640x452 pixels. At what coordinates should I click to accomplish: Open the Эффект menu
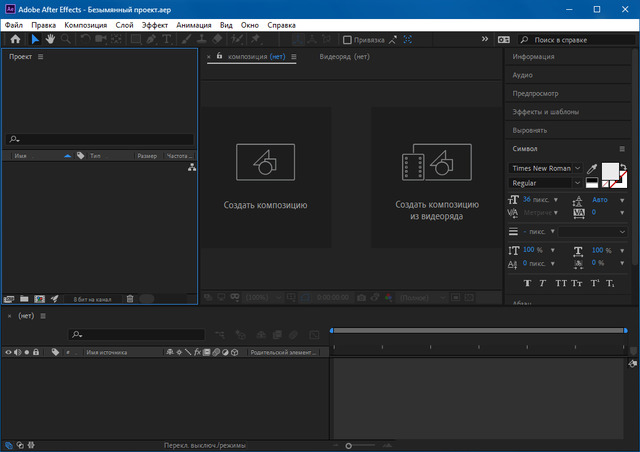coord(155,23)
